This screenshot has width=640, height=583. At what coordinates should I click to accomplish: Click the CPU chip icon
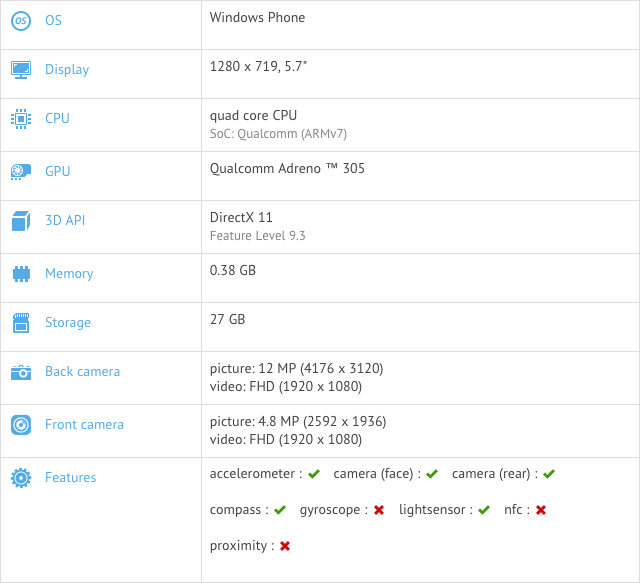(21, 119)
